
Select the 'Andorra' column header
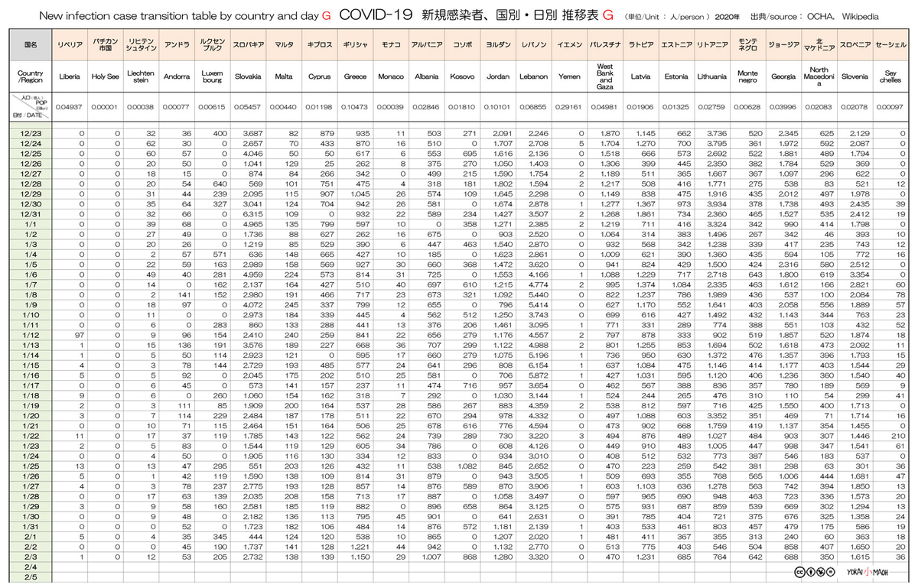(176, 76)
